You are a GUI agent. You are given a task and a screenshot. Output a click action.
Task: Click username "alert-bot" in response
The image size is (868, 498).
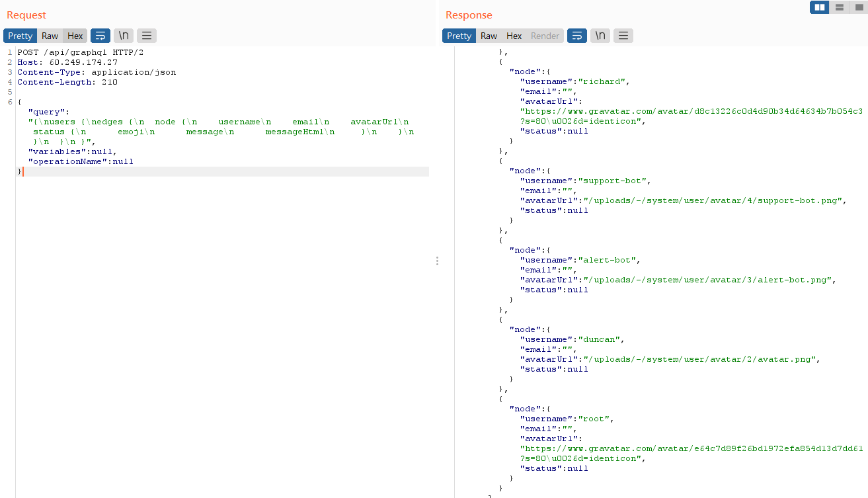(607, 261)
